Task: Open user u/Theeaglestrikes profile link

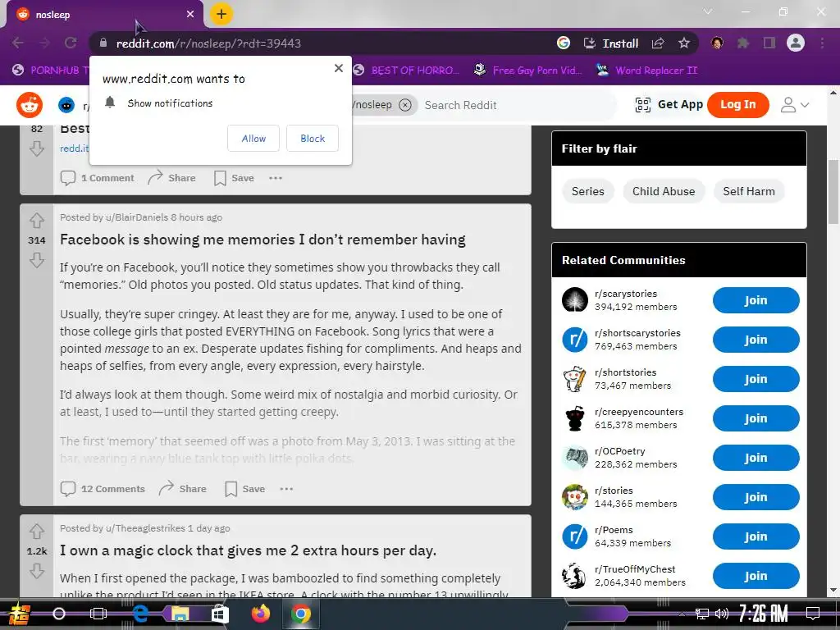Action: [x=145, y=528]
